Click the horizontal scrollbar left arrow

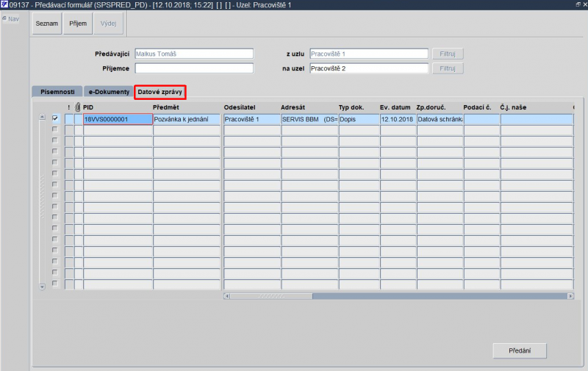[x=226, y=296]
